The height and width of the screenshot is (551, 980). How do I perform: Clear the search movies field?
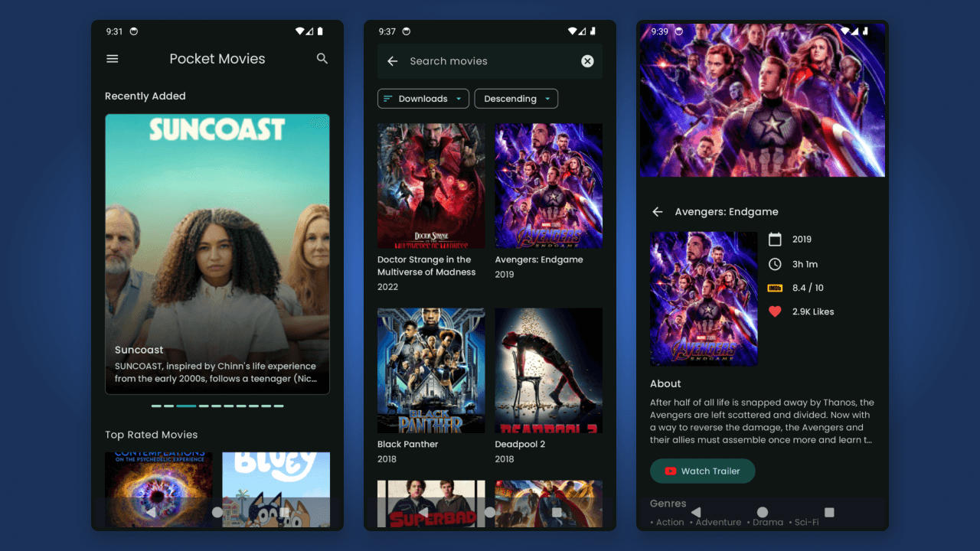[x=587, y=61]
